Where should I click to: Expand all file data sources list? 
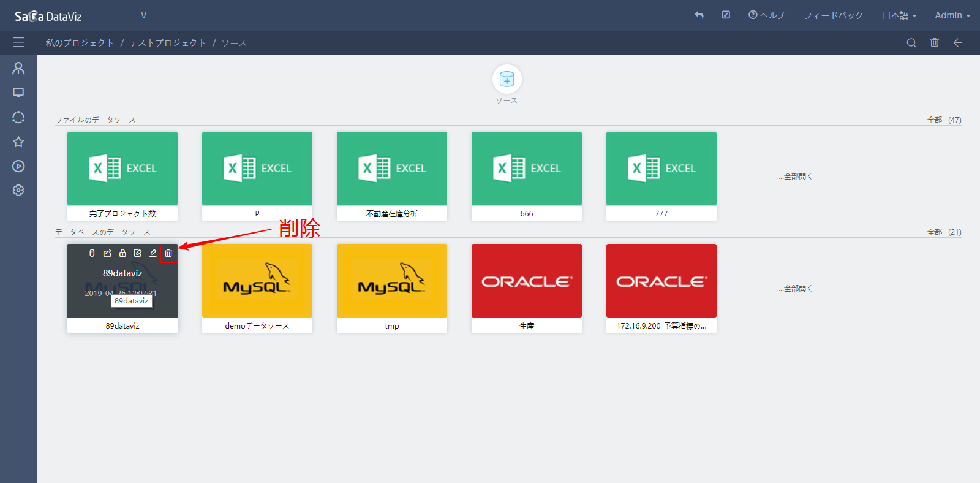point(795,177)
